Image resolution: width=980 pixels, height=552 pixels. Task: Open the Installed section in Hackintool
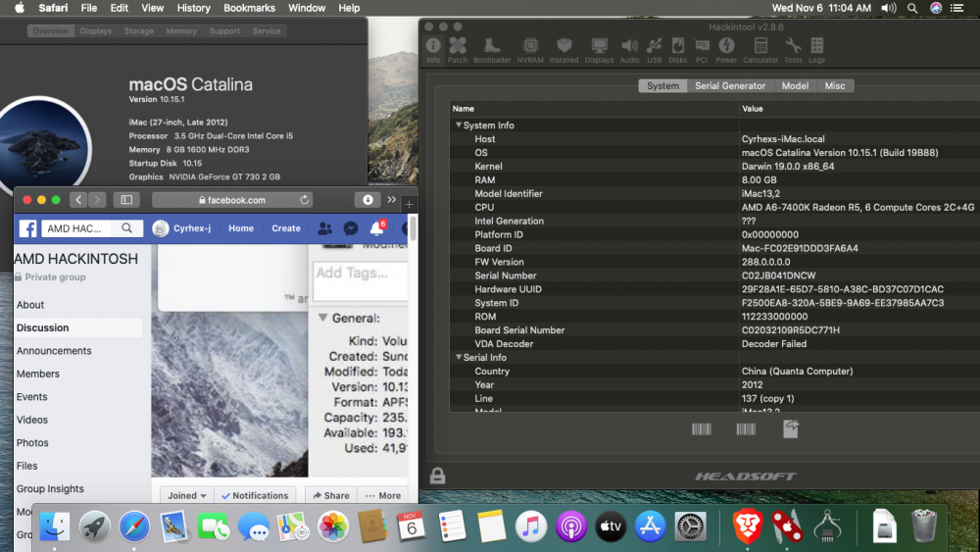[x=563, y=50]
